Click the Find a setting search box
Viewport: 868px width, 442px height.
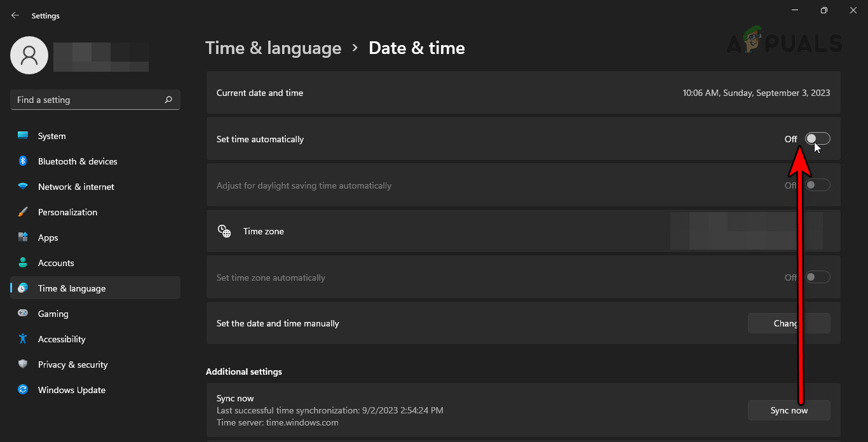click(x=95, y=99)
